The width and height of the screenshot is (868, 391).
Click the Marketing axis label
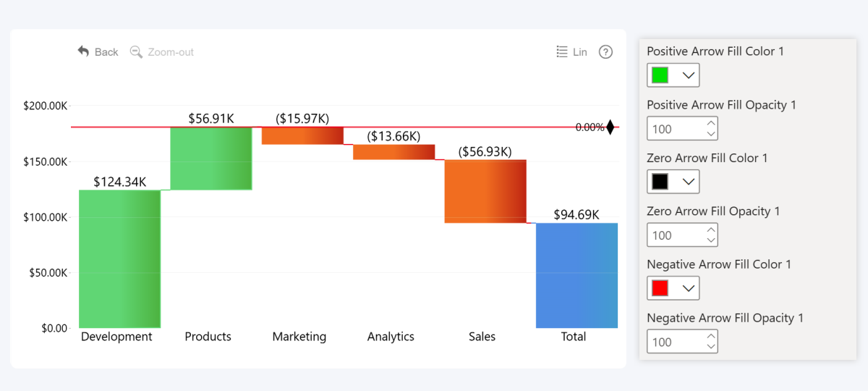[x=299, y=337]
